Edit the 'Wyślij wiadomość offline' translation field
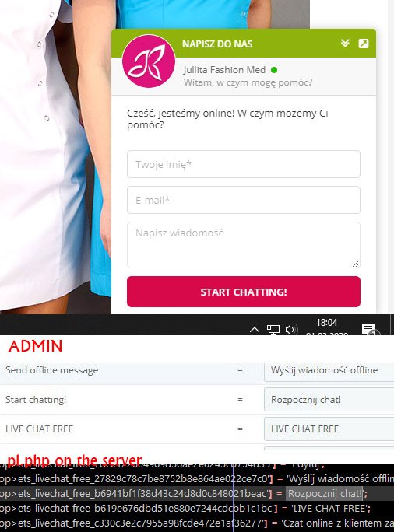Screen dimensions: 394x532 [x=329, y=370]
